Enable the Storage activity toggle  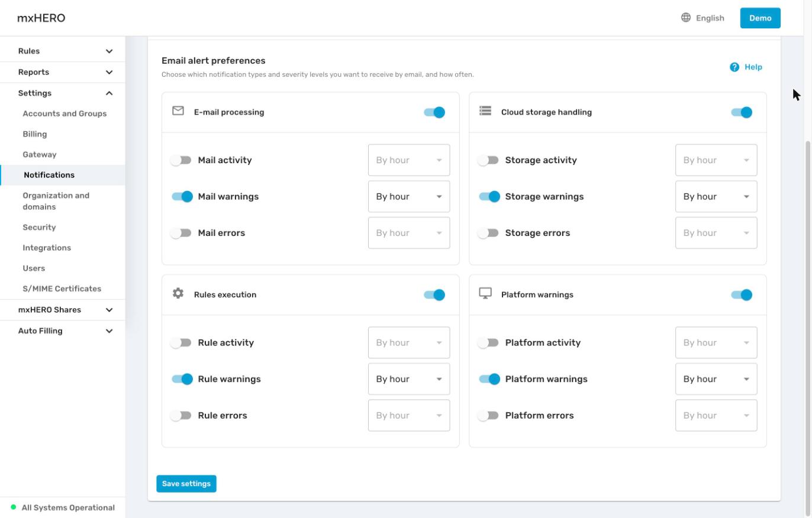click(488, 160)
